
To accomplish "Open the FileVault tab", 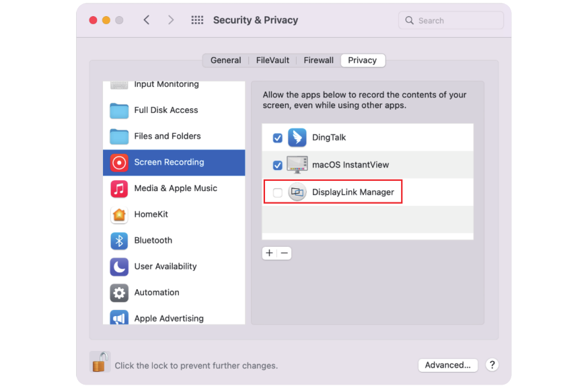I will click(x=272, y=61).
